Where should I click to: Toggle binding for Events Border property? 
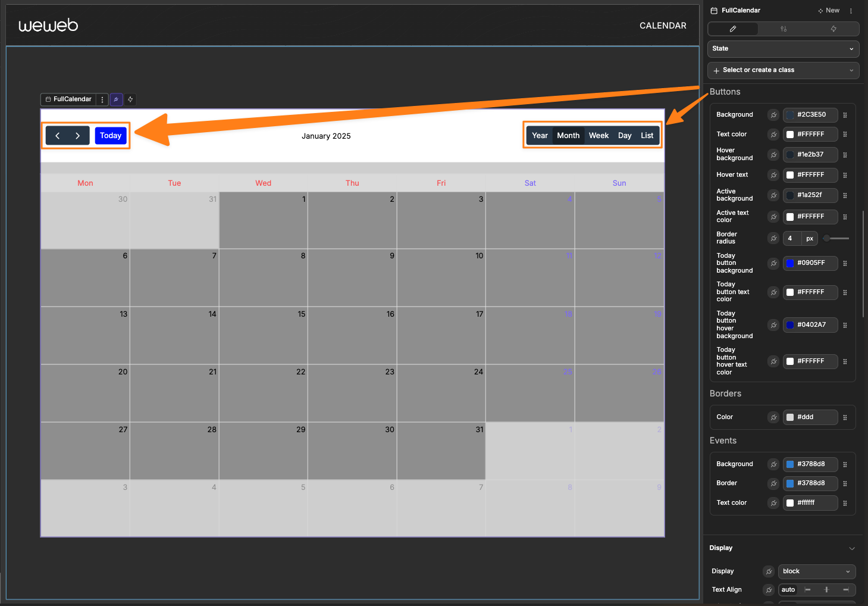coord(773,483)
